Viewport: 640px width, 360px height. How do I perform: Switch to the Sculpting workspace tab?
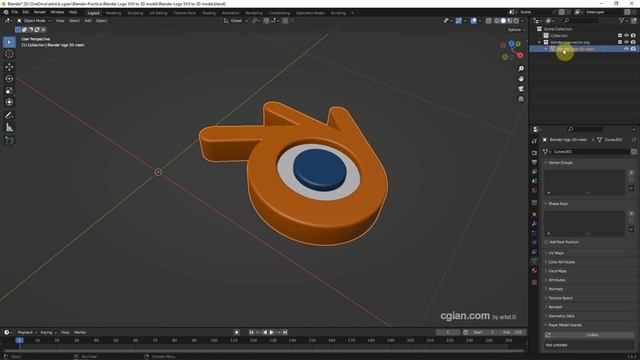coord(135,13)
